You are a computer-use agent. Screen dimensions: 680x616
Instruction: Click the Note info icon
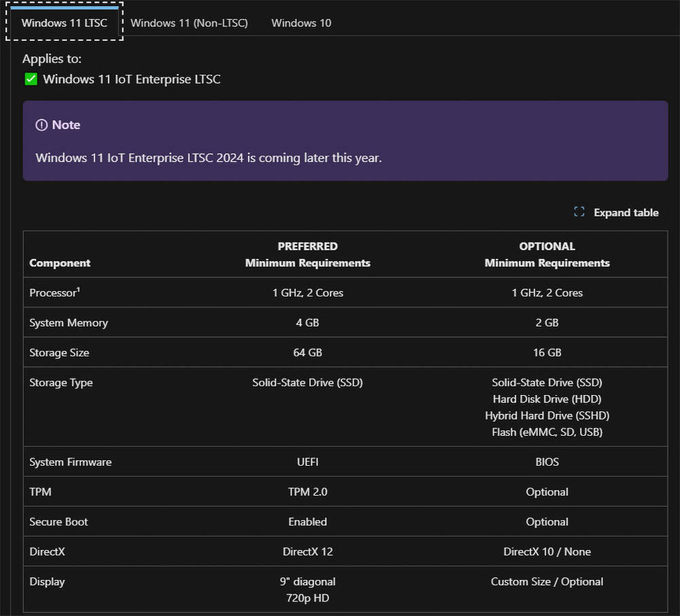(x=41, y=125)
